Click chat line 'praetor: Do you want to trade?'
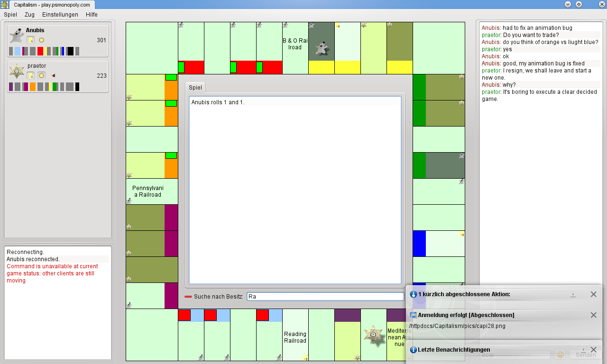 tap(520, 35)
